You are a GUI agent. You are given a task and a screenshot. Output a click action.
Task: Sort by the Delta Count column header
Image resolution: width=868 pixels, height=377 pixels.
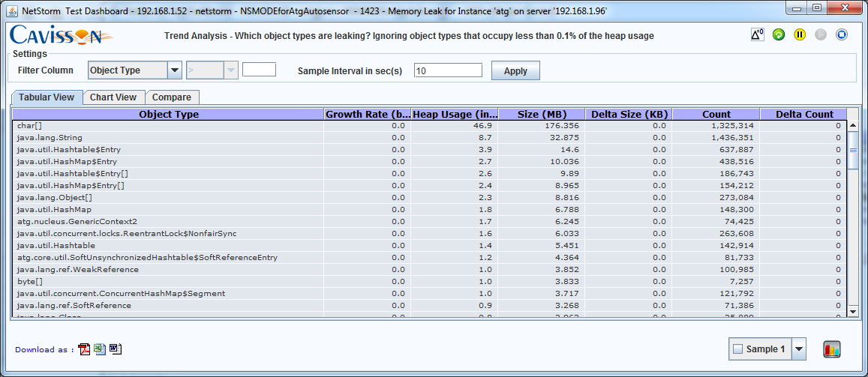tap(803, 115)
